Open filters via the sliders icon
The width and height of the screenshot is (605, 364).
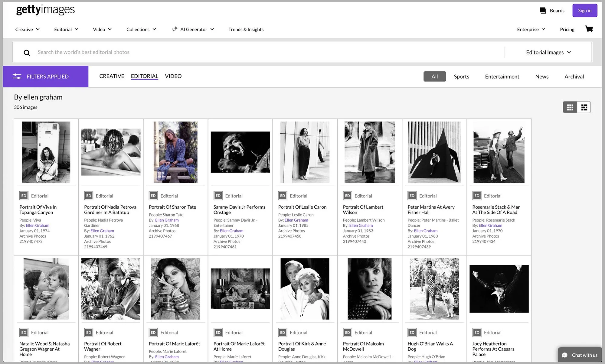(x=17, y=76)
